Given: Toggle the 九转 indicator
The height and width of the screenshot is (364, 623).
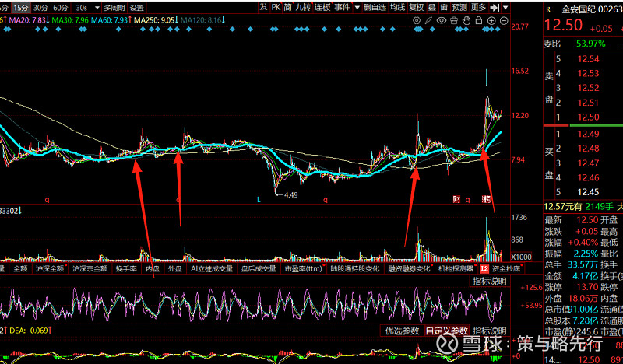Looking at the screenshot, I should tap(303, 8).
